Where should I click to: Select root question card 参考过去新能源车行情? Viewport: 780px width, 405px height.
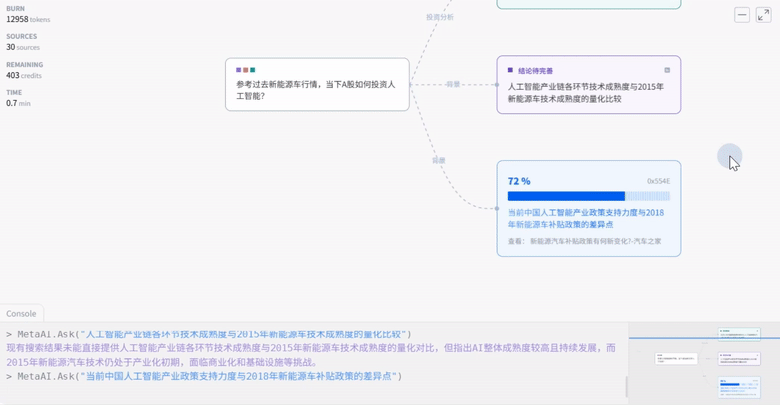click(x=317, y=85)
